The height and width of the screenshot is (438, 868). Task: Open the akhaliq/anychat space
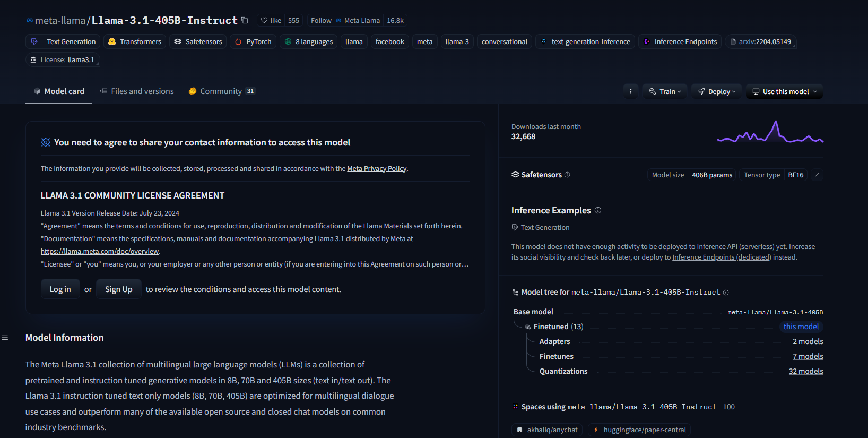[x=547, y=430]
